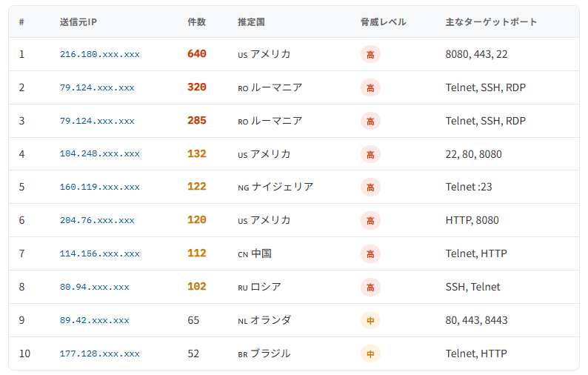Open the 177.128.xxx.xxx source IP
The image size is (588, 375).
click(x=99, y=354)
